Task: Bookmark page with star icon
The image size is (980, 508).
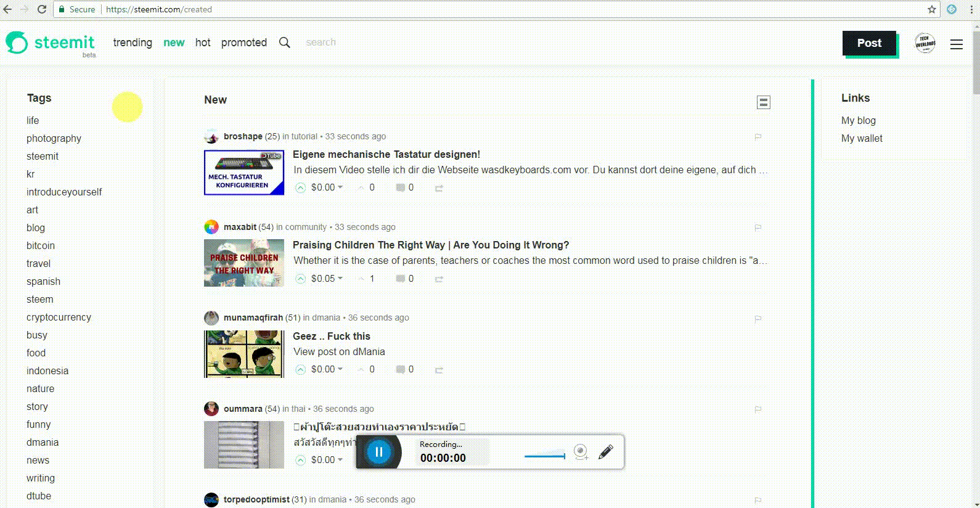Action: click(x=932, y=9)
